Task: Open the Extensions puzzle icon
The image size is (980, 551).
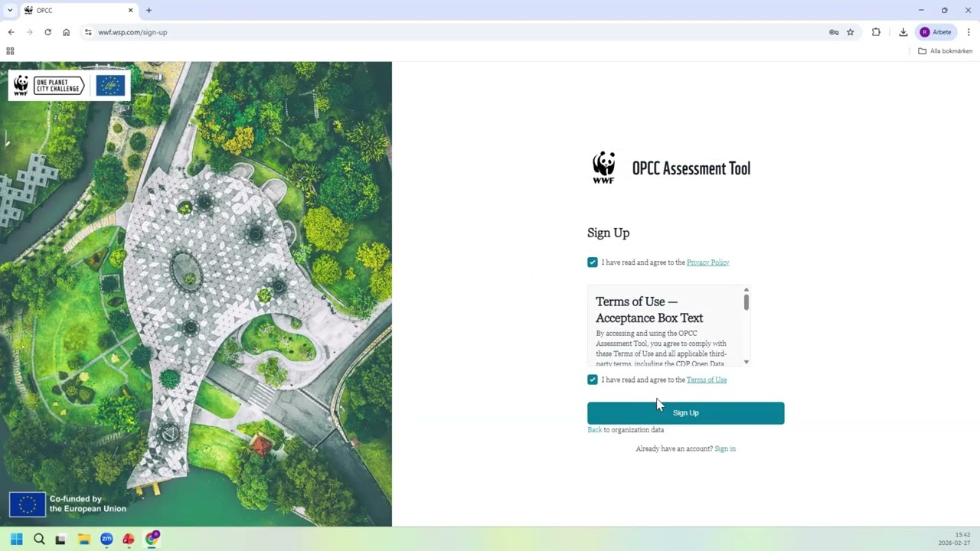Action: 876,32
